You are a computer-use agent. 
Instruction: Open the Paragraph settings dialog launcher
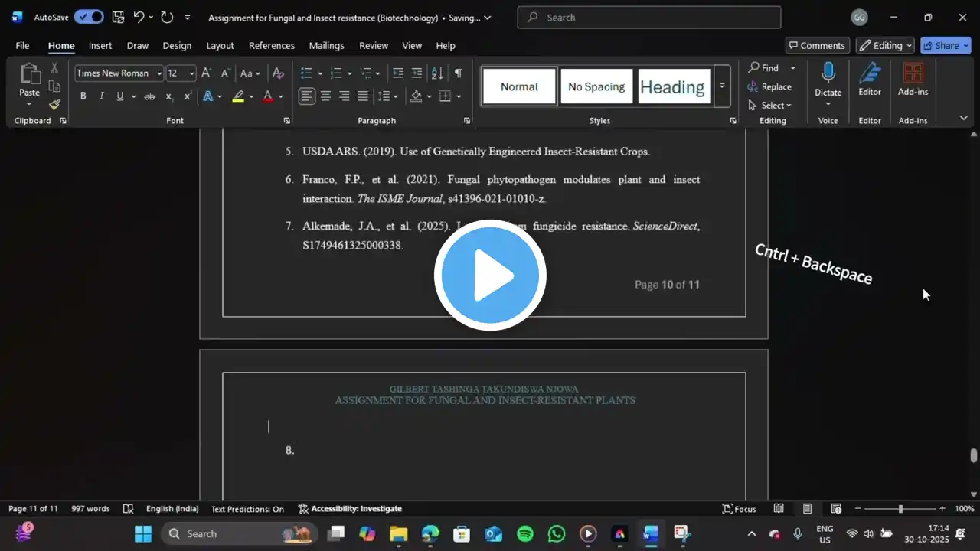coord(466,121)
